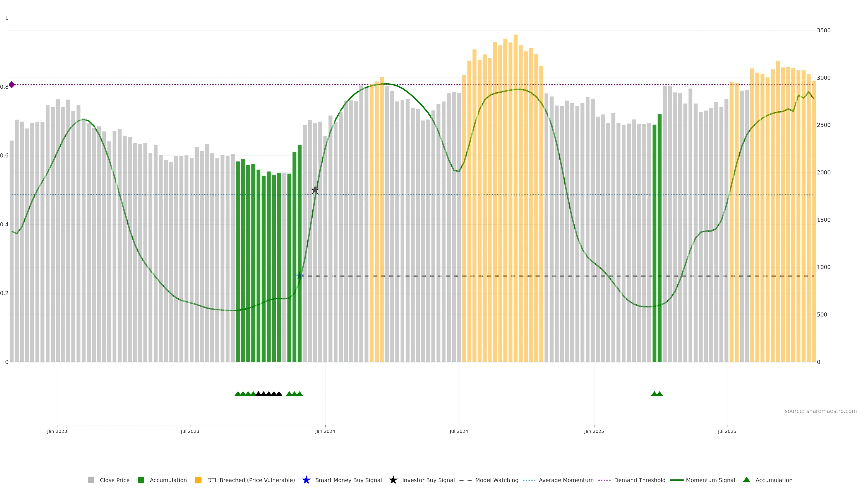Viewport: 868px width, 488px height.
Task: Click the grey Close Price legend square
Action: (x=91, y=480)
